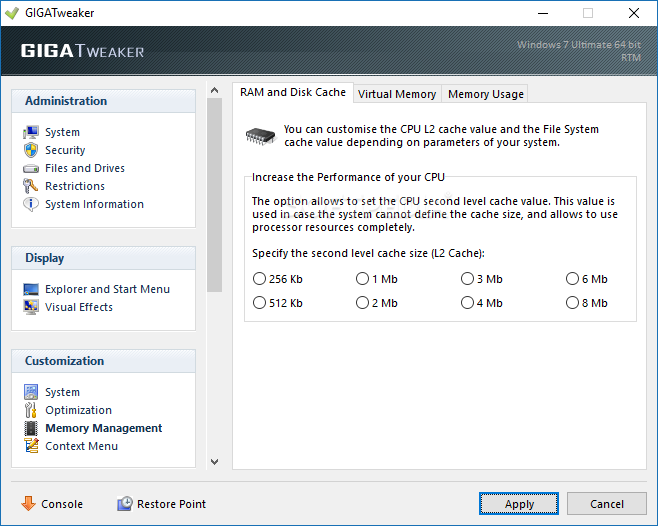This screenshot has width=658, height=526.
Task: Open Visual Effects settings
Action: (79, 307)
